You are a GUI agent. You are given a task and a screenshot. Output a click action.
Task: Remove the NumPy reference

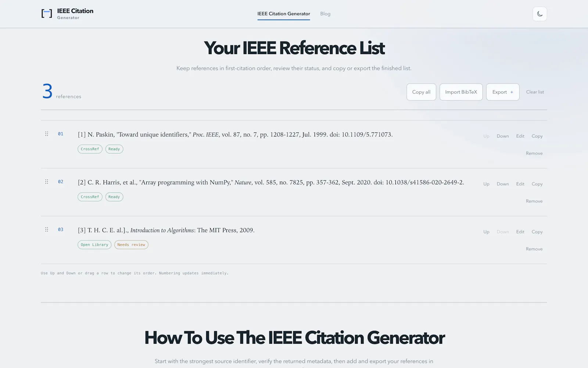point(534,201)
